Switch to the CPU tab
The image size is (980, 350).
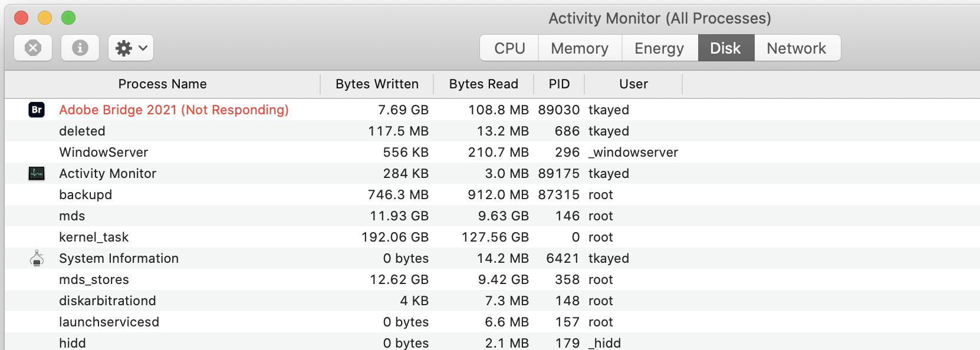coord(509,48)
